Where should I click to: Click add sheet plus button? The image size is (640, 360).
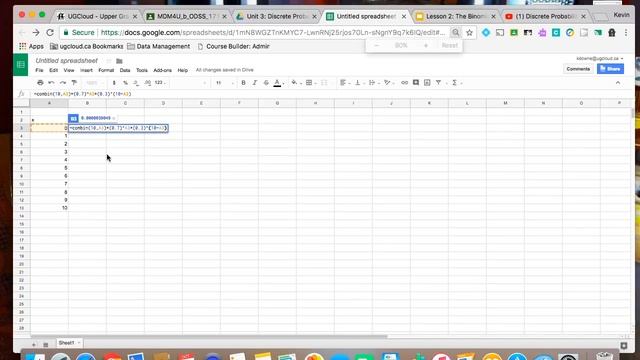pyautogui.click(x=34, y=344)
